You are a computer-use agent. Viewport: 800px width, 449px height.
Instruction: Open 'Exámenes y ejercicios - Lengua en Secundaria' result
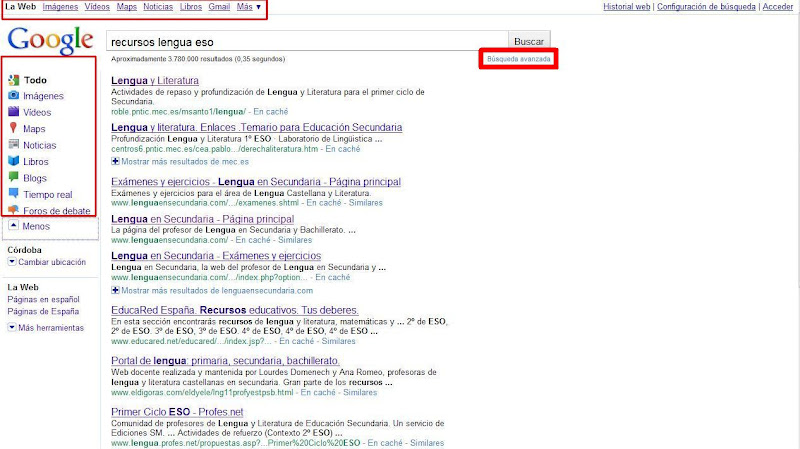tap(256, 182)
